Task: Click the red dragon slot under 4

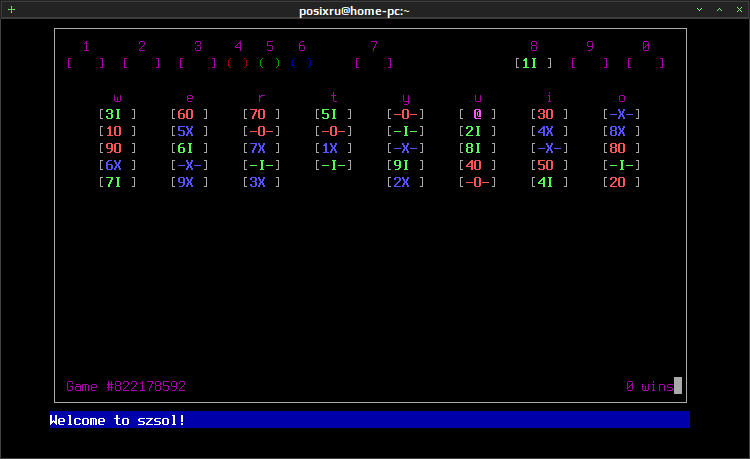Action: (238, 63)
